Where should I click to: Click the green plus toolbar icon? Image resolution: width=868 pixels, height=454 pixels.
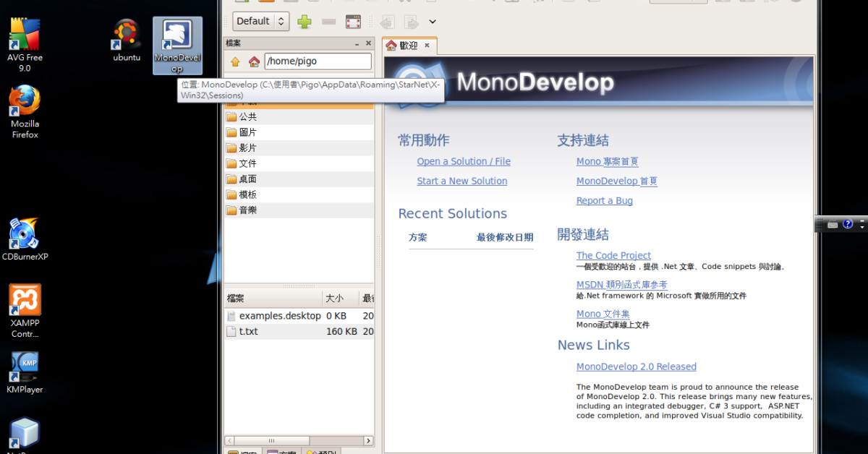304,21
